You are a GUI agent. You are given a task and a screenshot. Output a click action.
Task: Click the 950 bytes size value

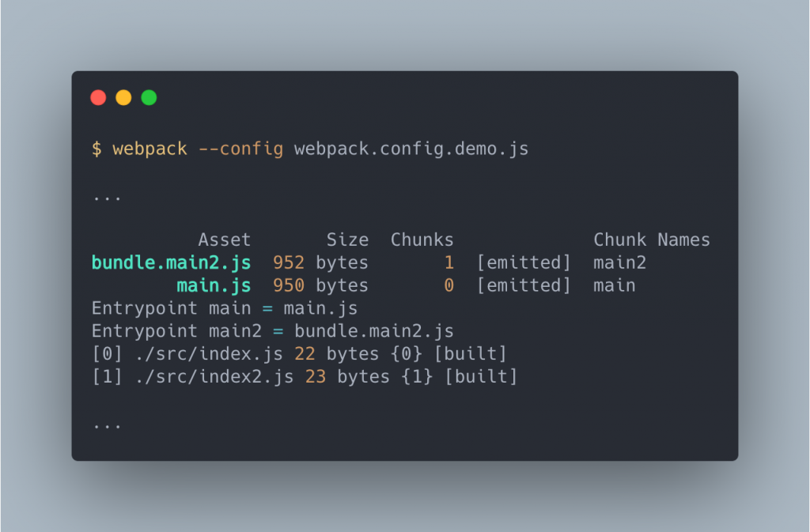320,286
